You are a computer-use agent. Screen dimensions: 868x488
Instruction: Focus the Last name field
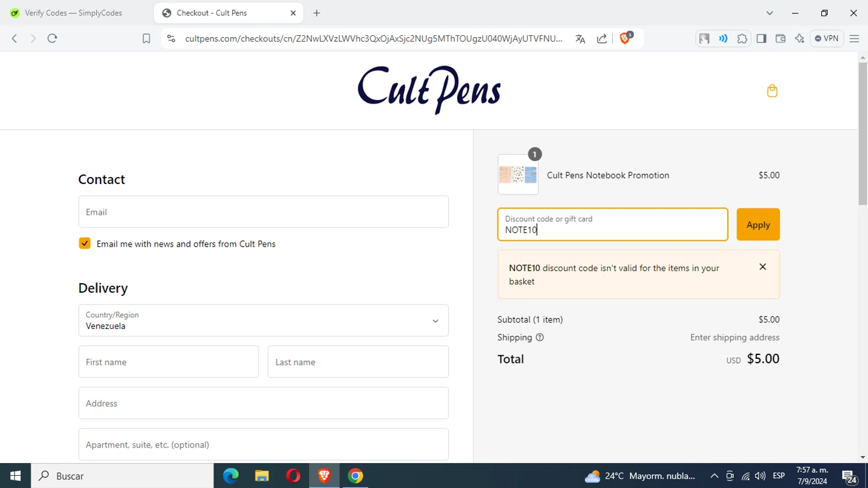[358, 362]
